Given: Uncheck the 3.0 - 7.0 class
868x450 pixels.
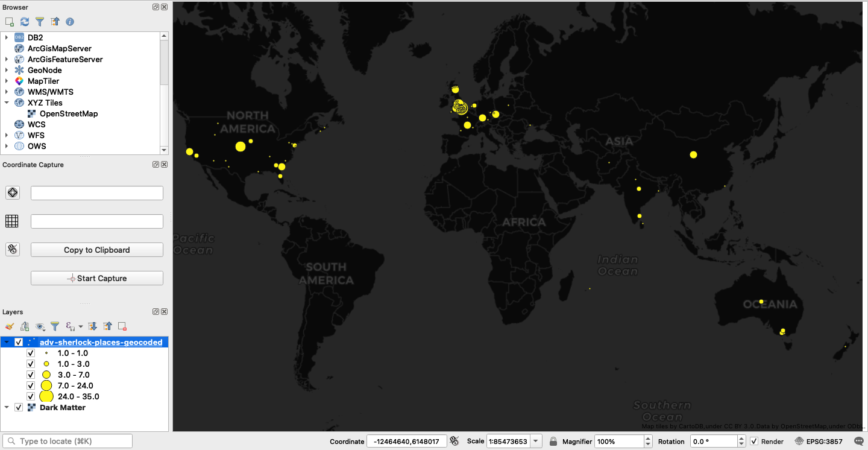Looking at the screenshot, I should 31,375.
